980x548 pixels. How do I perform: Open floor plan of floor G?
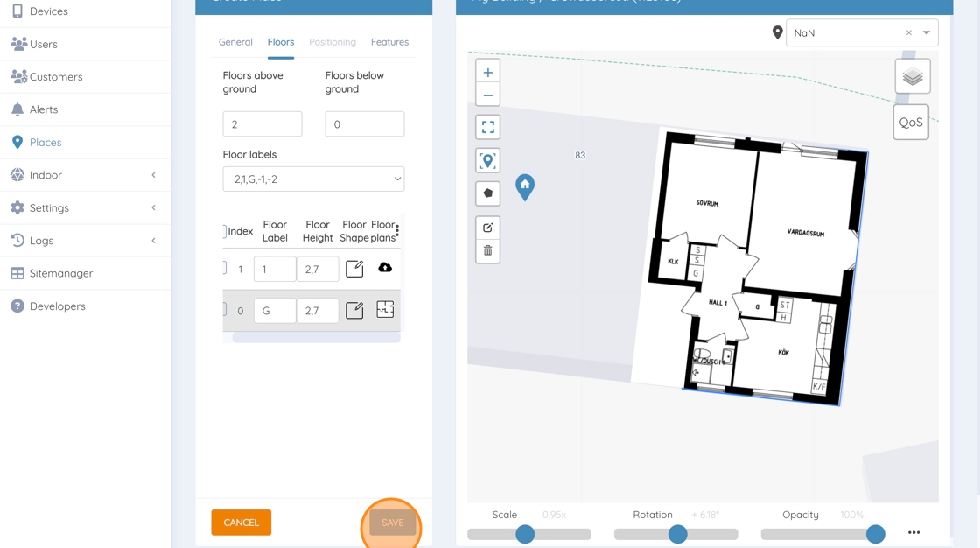pos(385,309)
